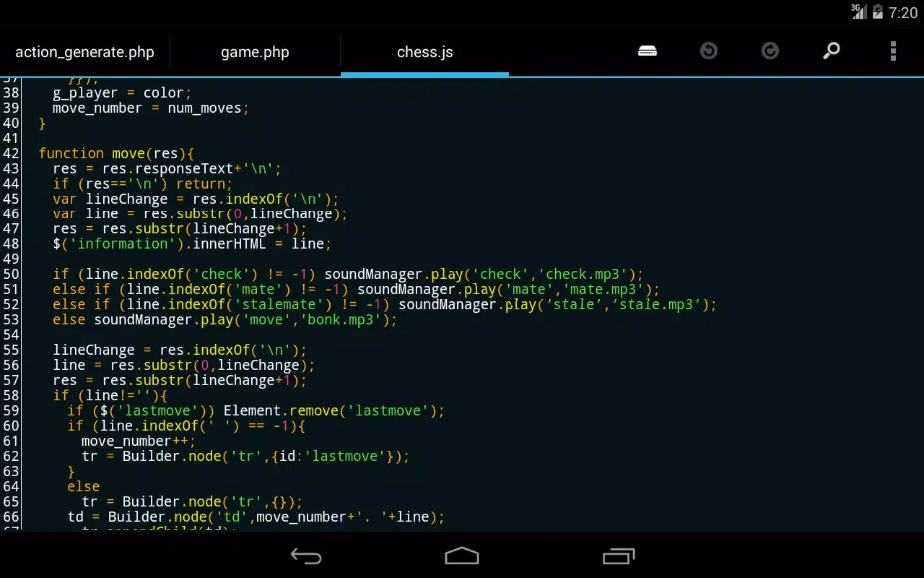The image size is (924, 578).
Task: Switch to the action_generate.php tab
Action: click(84, 51)
